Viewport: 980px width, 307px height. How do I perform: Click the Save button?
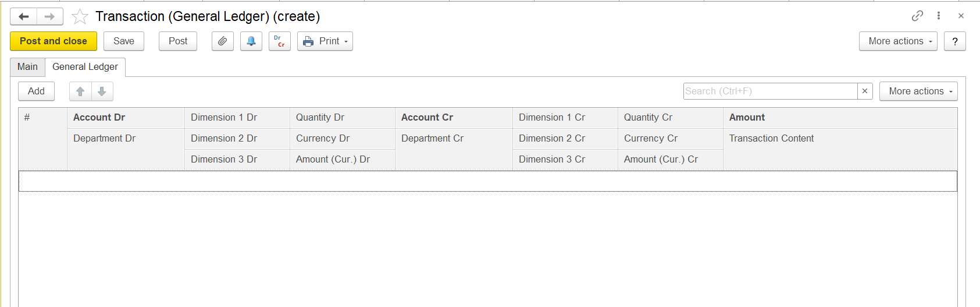(124, 41)
